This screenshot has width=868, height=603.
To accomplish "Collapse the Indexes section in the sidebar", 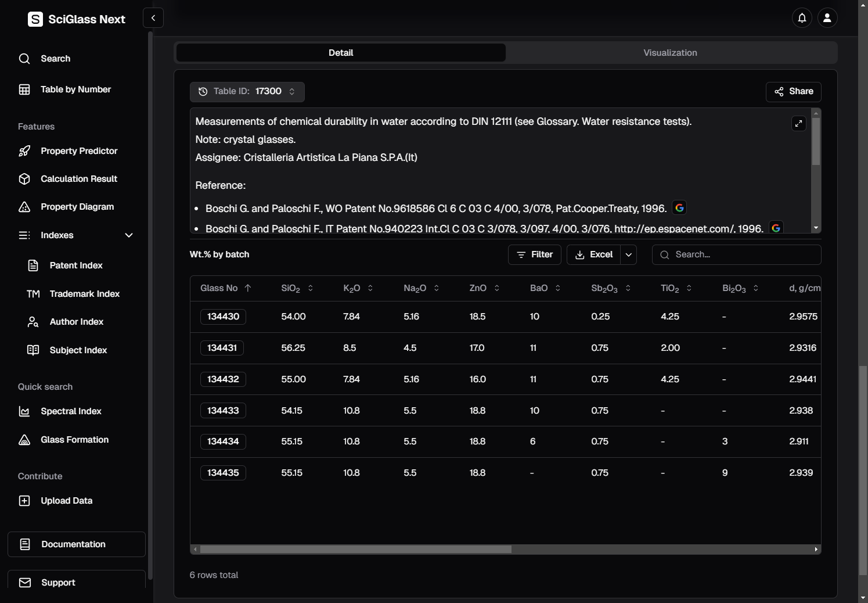I will (129, 235).
